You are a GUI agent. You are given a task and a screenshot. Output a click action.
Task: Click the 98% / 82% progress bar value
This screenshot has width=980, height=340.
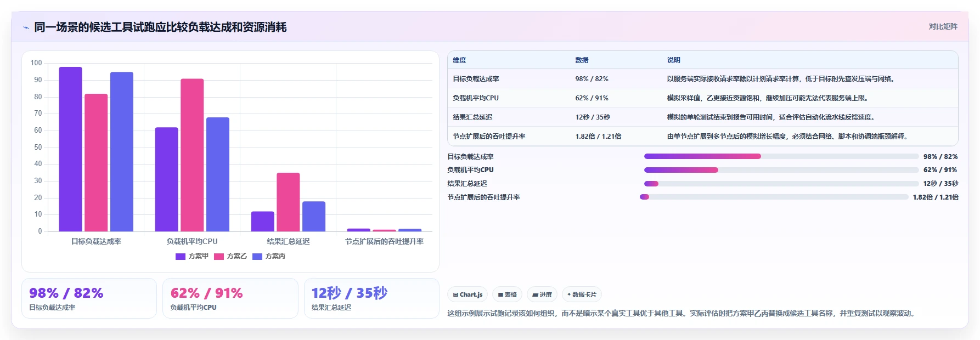point(940,156)
